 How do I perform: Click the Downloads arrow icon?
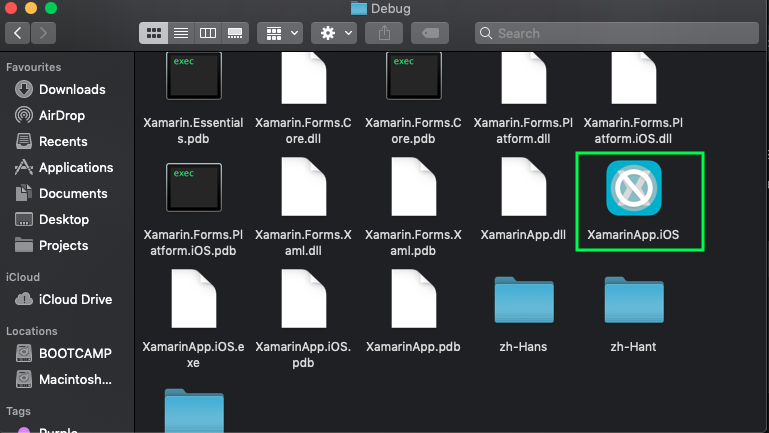[x=24, y=89]
